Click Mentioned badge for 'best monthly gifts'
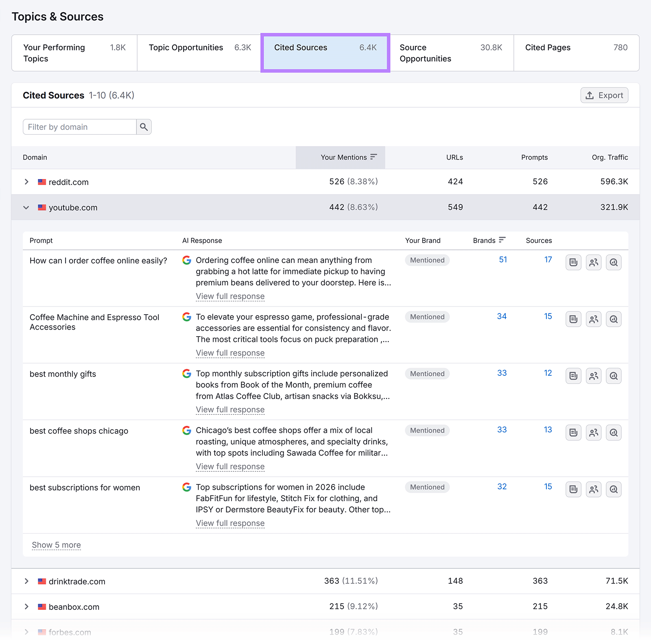The image size is (651, 644). coord(427,374)
